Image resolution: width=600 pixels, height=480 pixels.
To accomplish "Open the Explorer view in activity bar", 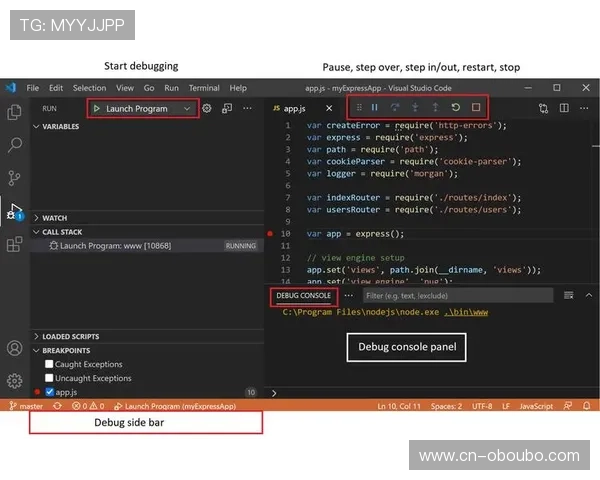I will (x=14, y=112).
